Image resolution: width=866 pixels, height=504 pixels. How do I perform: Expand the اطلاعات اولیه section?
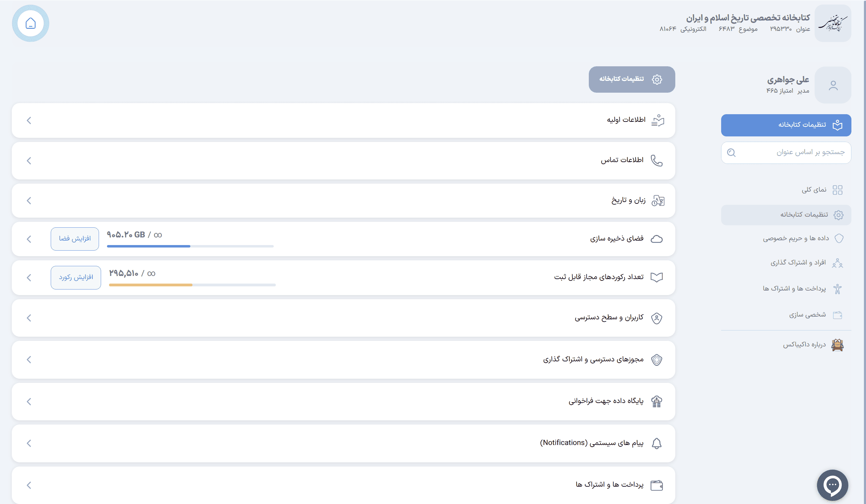[x=29, y=120]
